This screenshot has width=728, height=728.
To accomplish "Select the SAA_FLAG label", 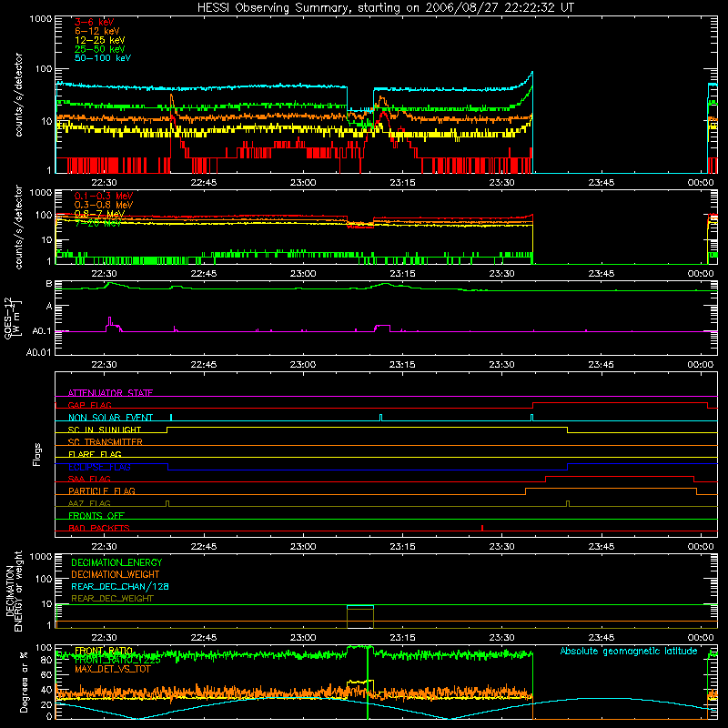I will 89,479.
